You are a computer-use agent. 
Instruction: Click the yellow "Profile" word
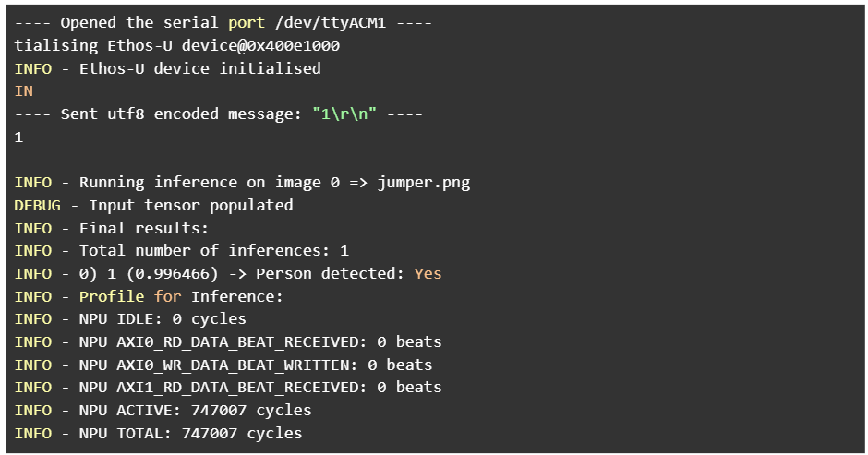pyautogui.click(x=112, y=296)
